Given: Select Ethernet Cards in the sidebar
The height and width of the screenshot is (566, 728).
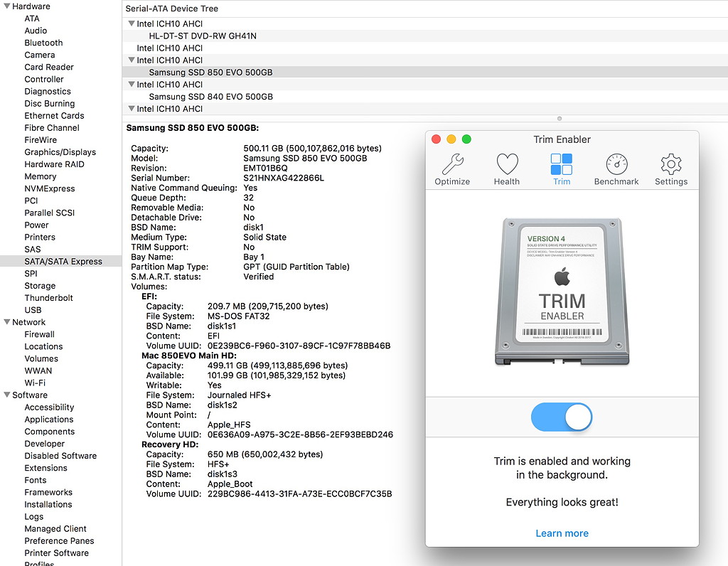Looking at the screenshot, I should (54, 116).
